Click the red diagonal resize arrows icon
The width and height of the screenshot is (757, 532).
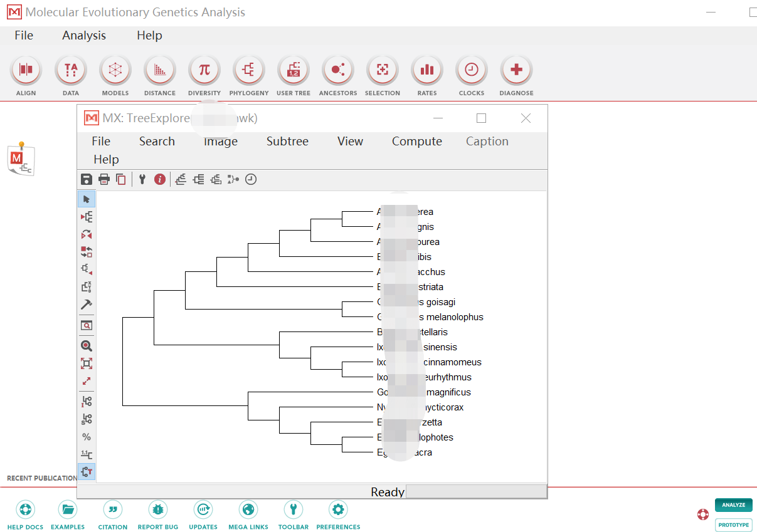tap(87, 381)
